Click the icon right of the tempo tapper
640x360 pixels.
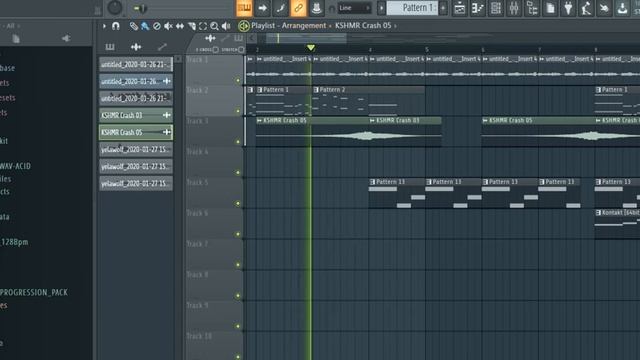tap(604, 8)
